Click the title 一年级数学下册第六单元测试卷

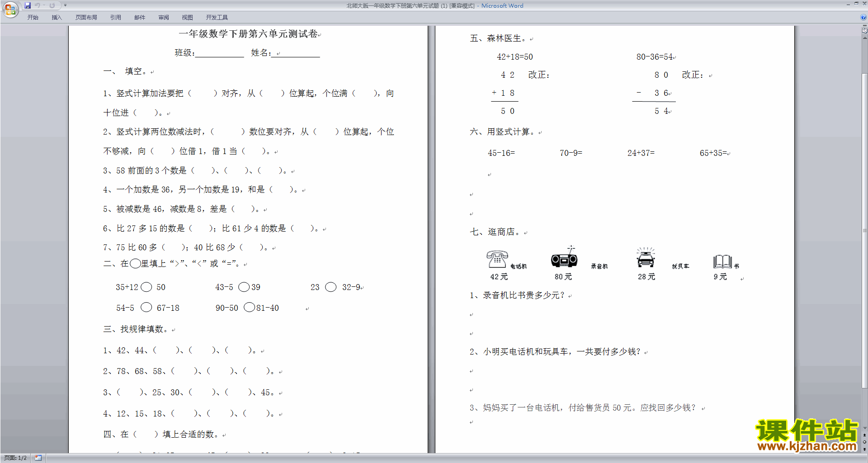pos(249,34)
